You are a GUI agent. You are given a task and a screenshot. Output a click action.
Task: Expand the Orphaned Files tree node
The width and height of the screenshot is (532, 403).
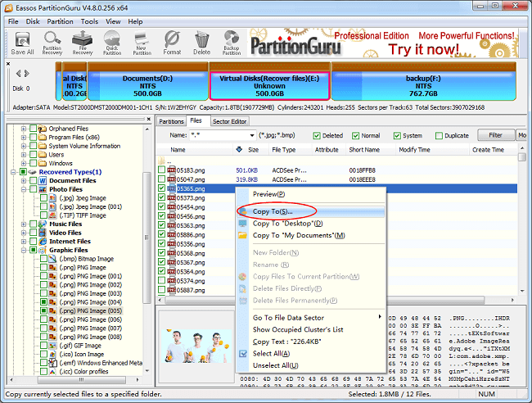(x=24, y=129)
